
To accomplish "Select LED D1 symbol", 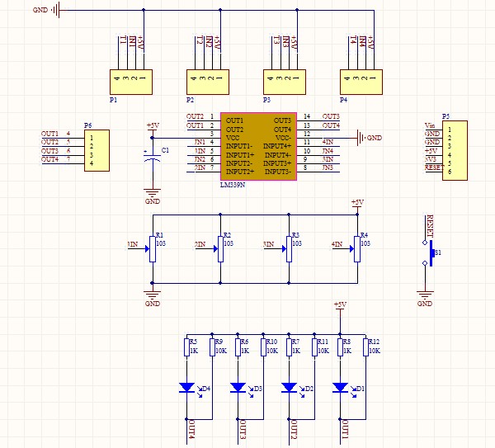I will coord(340,387).
